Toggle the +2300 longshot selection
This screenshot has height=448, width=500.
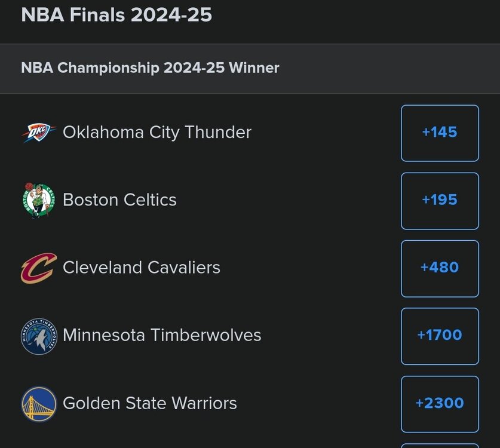click(x=440, y=404)
